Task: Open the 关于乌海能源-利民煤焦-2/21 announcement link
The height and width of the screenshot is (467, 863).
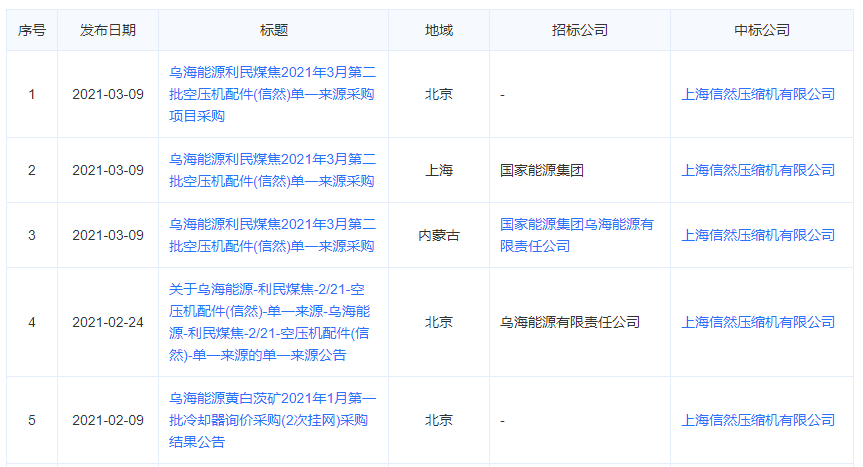Action: [269, 322]
